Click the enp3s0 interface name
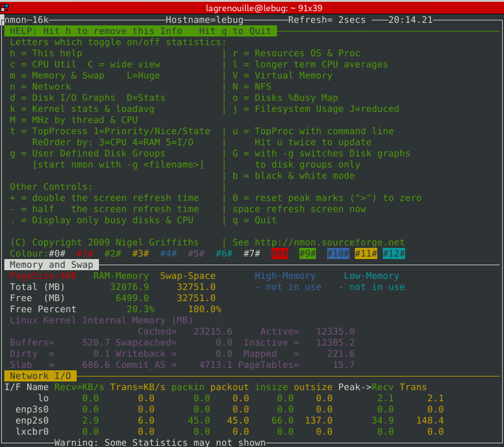This screenshot has height=447, width=504. 32,409
